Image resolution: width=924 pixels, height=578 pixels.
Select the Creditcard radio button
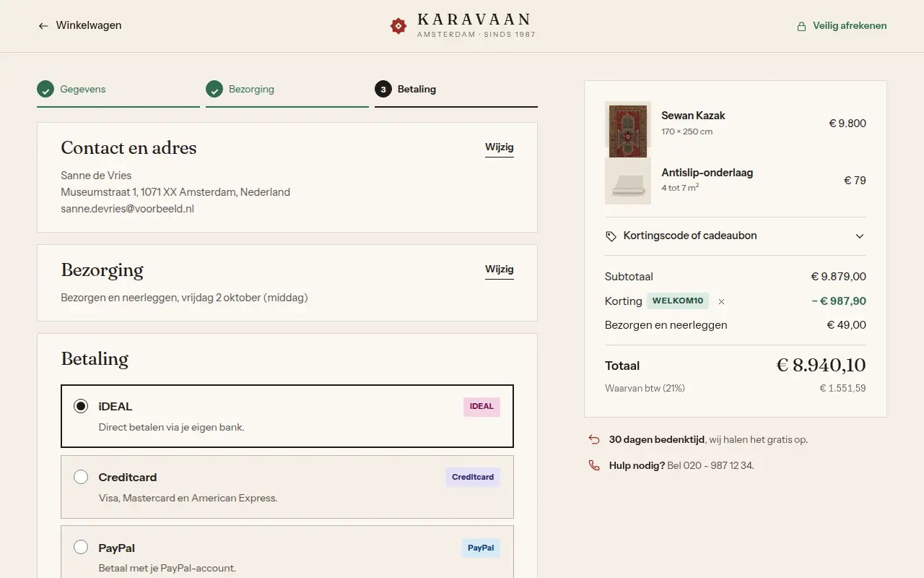click(81, 477)
